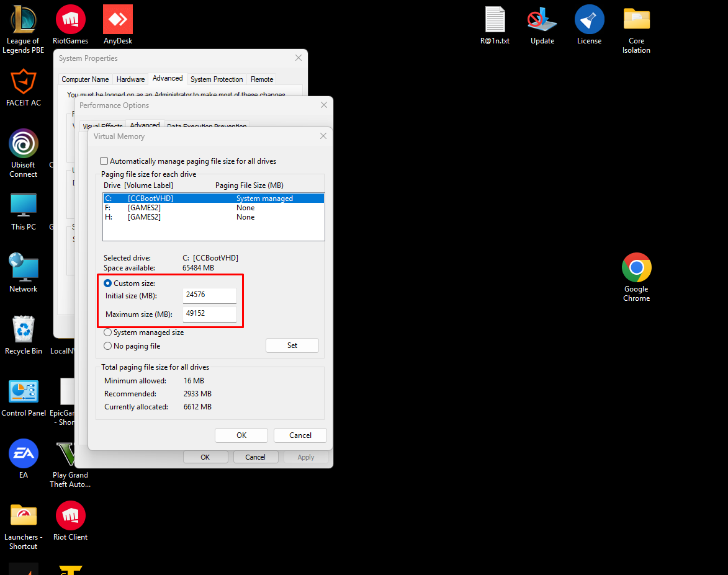This screenshot has height=575, width=728.
Task: Select No paging file radio option
Action: tap(108, 345)
